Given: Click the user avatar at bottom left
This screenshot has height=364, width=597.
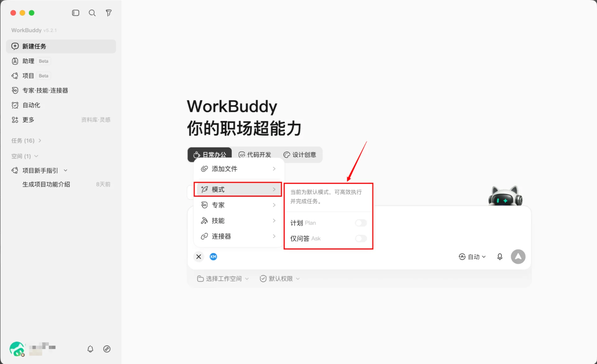Looking at the screenshot, I should 17,349.
